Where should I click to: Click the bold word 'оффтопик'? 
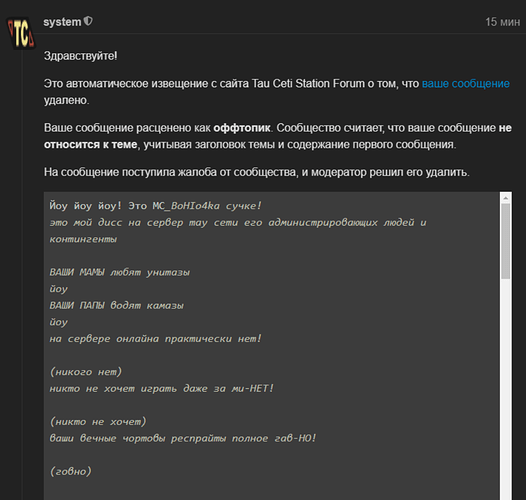(x=242, y=128)
